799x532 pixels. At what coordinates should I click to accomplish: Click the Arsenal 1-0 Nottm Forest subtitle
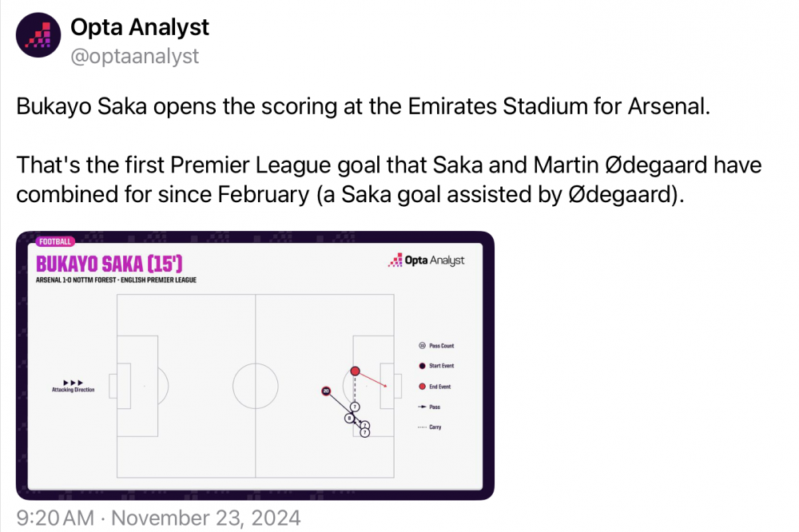(116, 280)
